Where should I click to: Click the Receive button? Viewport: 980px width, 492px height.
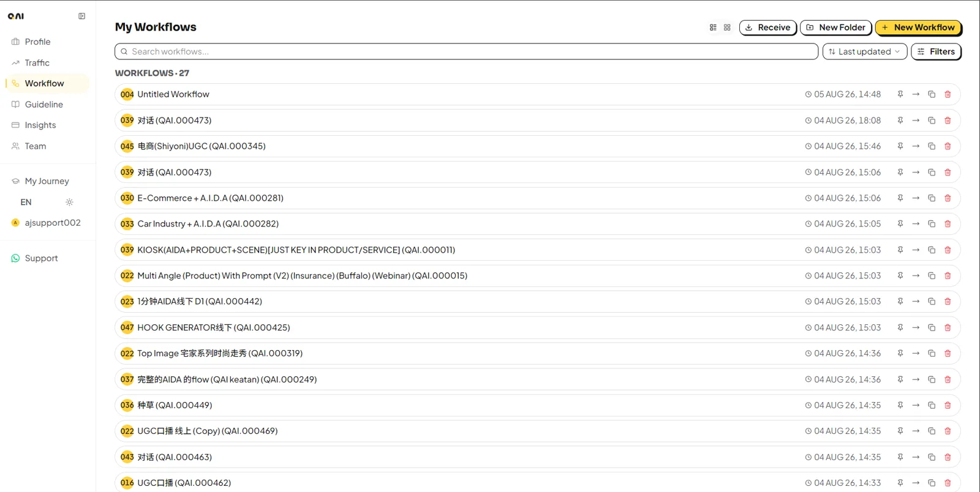768,28
